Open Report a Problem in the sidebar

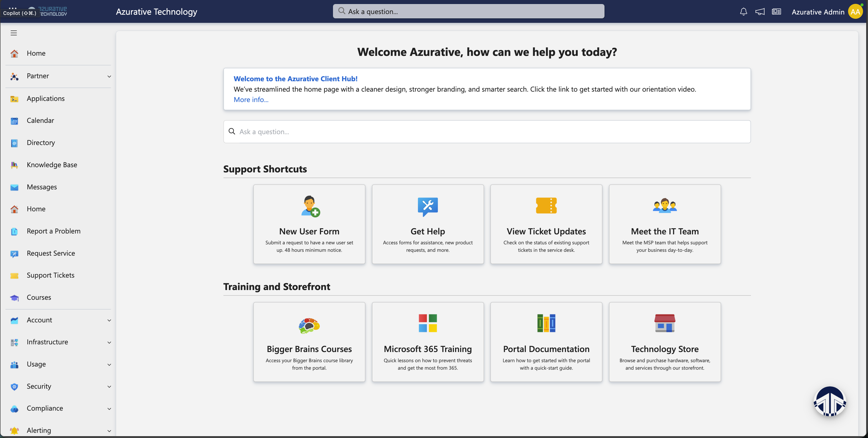(53, 231)
